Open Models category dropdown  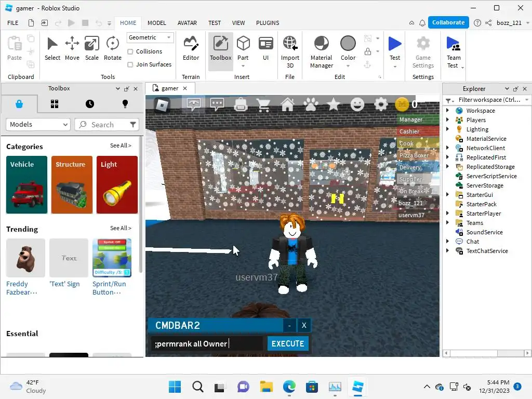click(38, 125)
